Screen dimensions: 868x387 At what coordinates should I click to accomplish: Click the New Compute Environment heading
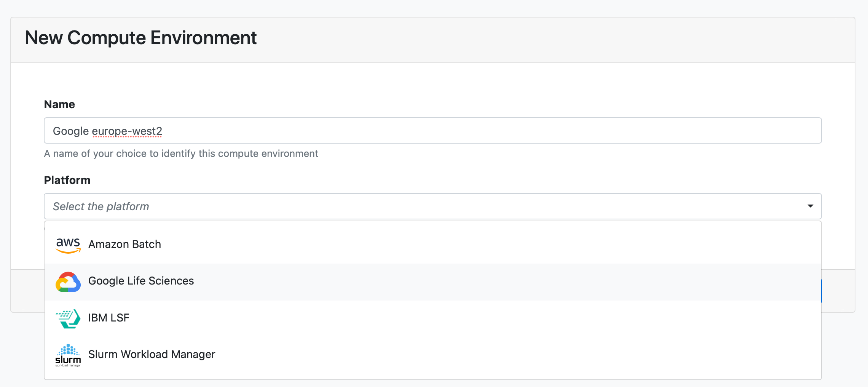point(140,38)
